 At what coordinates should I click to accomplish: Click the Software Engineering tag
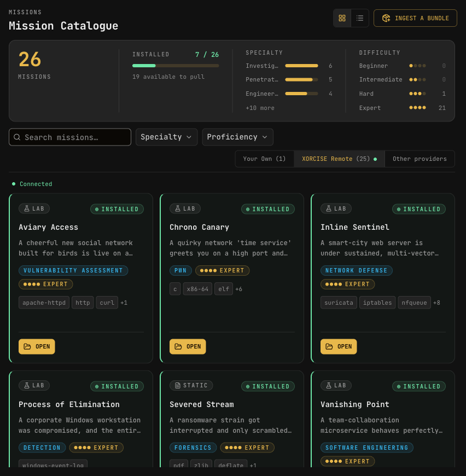(367, 448)
